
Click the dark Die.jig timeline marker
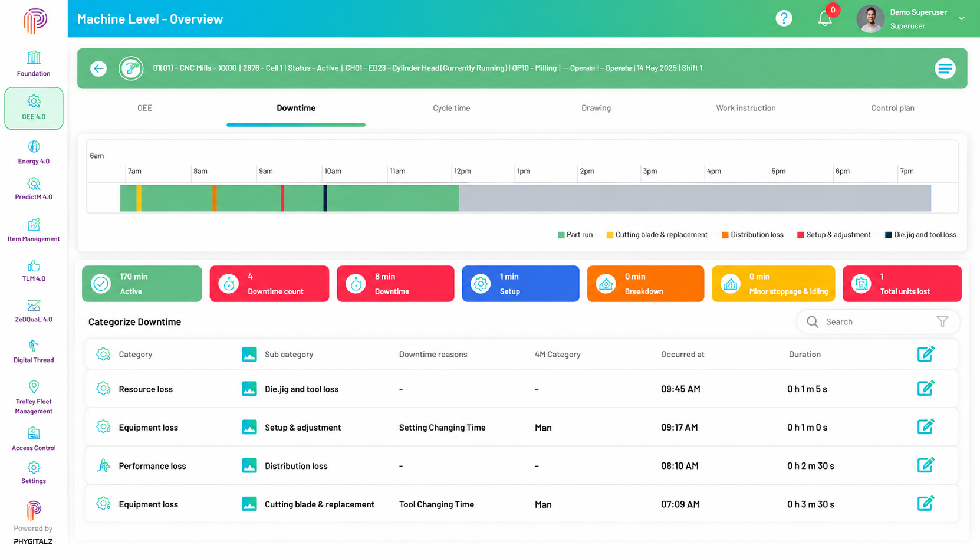[325, 198]
